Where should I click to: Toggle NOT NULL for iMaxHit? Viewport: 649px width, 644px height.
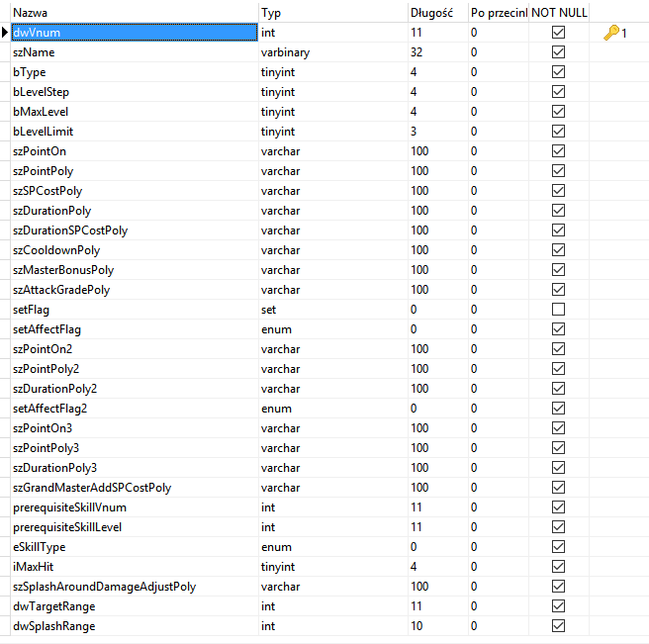coord(558,567)
